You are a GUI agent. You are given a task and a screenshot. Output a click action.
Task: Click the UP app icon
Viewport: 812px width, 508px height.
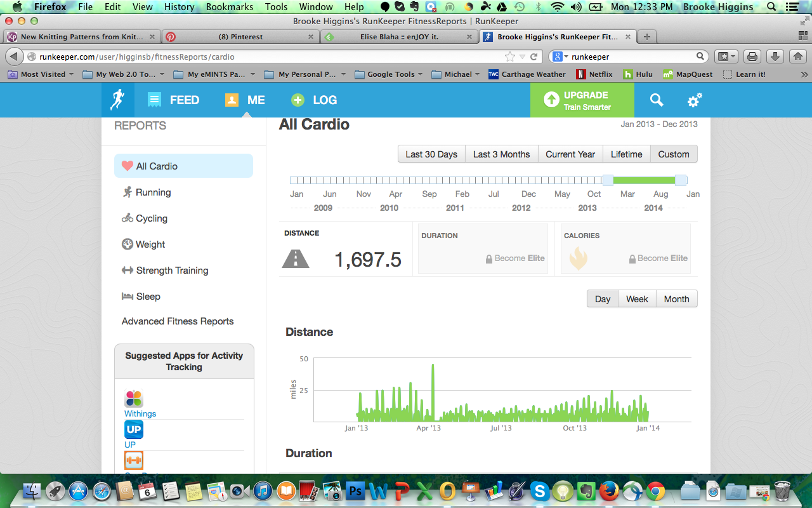point(134,429)
